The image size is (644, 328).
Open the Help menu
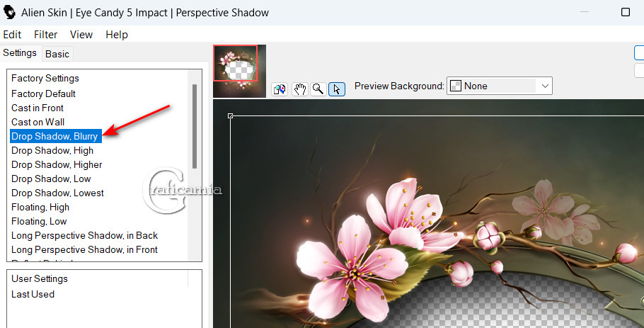click(x=117, y=35)
